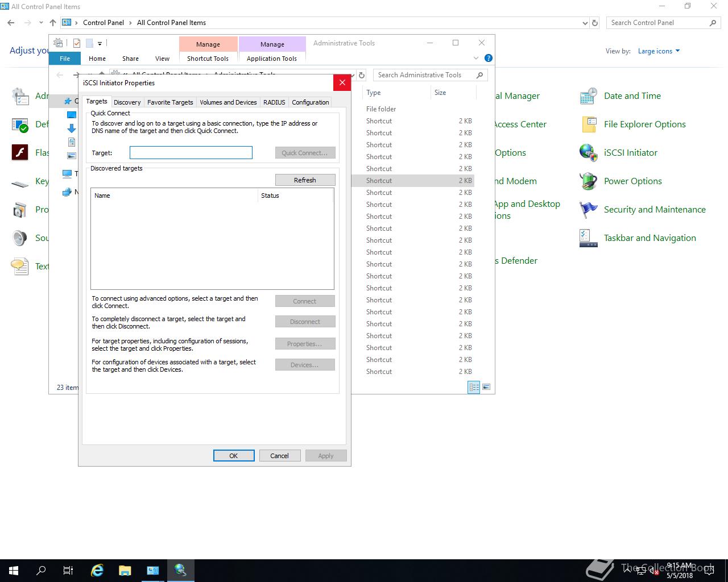Click OK in iSCSI Initiator Properties
Screen dimensions: 728x582
pos(234,456)
